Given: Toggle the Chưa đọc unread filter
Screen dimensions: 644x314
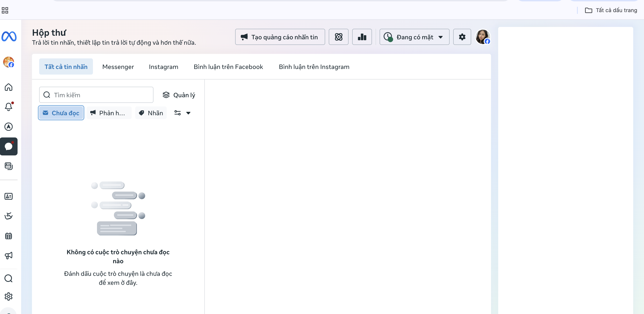Looking at the screenshot, I should 61,113.
